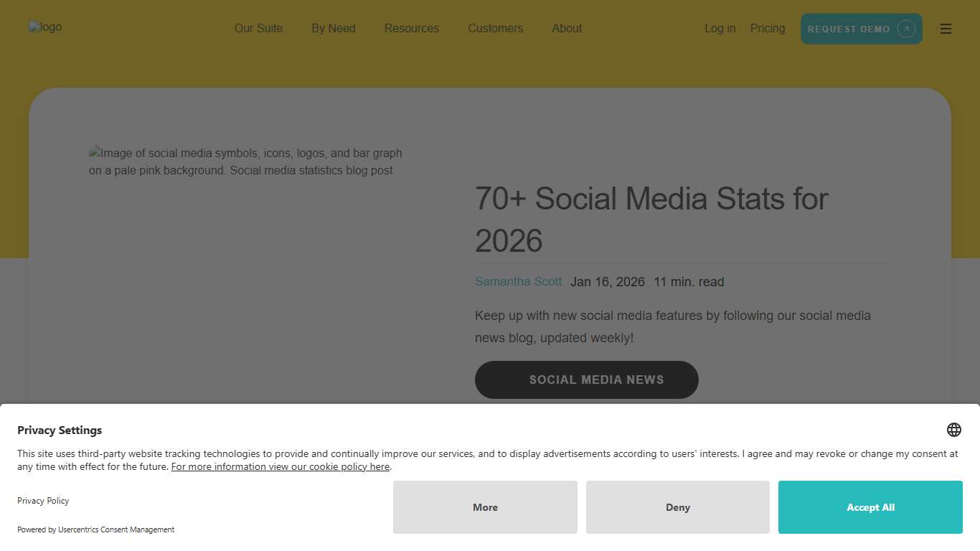Click the arrow icon inside Request Demo
The image size is (980, 551).
pos(905,29)
